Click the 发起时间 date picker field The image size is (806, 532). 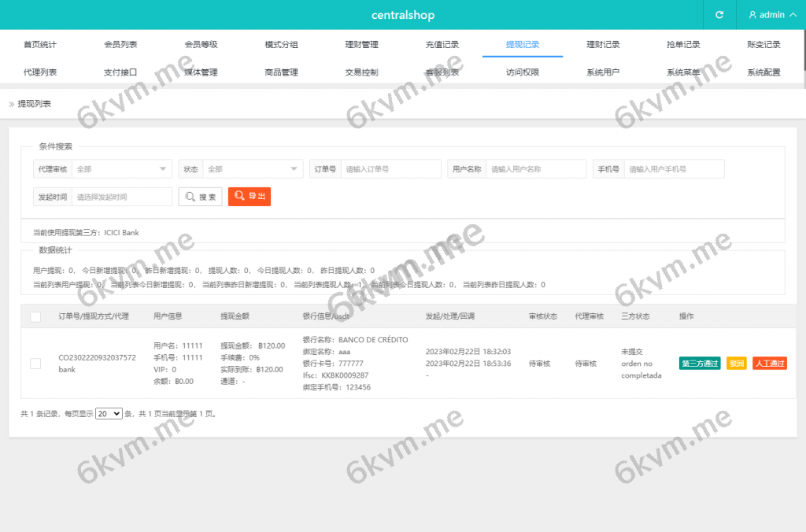click(x=121, y=197)
